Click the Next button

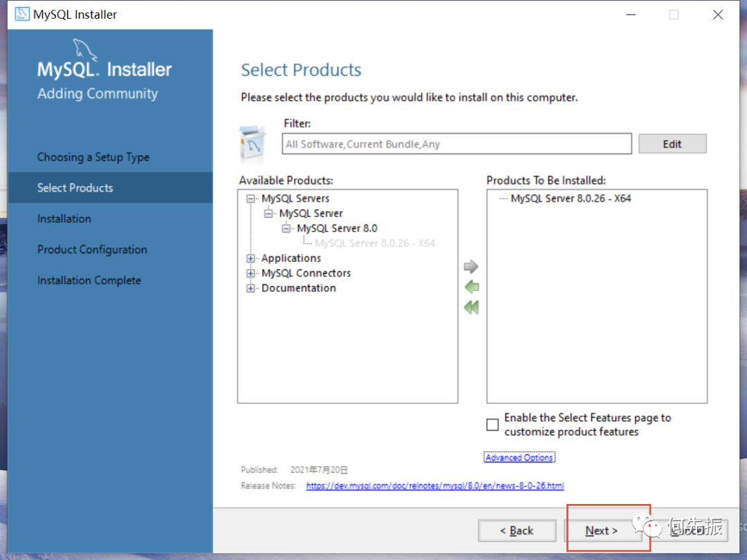click(602, 530)
